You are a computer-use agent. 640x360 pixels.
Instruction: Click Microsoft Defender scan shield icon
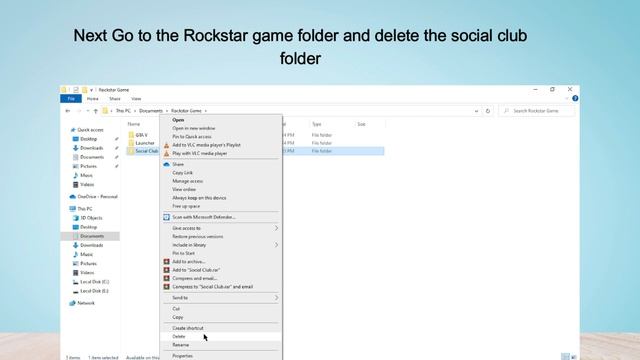[x=167, y=217]
